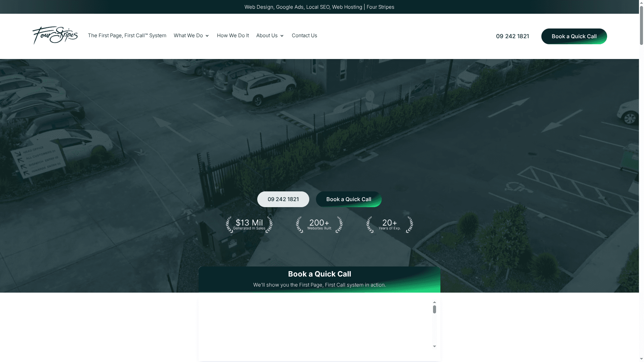
Task: Click the header phone number 09 242 1821
Action: pyautogui.click(x=512, y=36)
